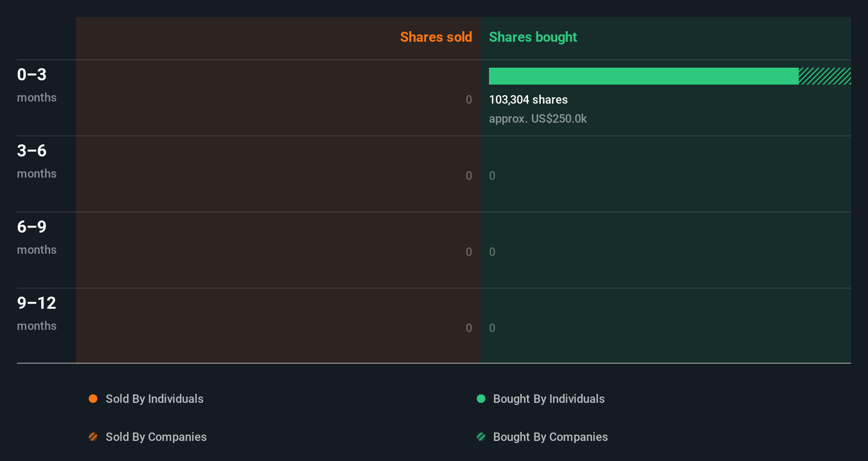Click shares sold zero in 3–6 months row

[469, 176]
